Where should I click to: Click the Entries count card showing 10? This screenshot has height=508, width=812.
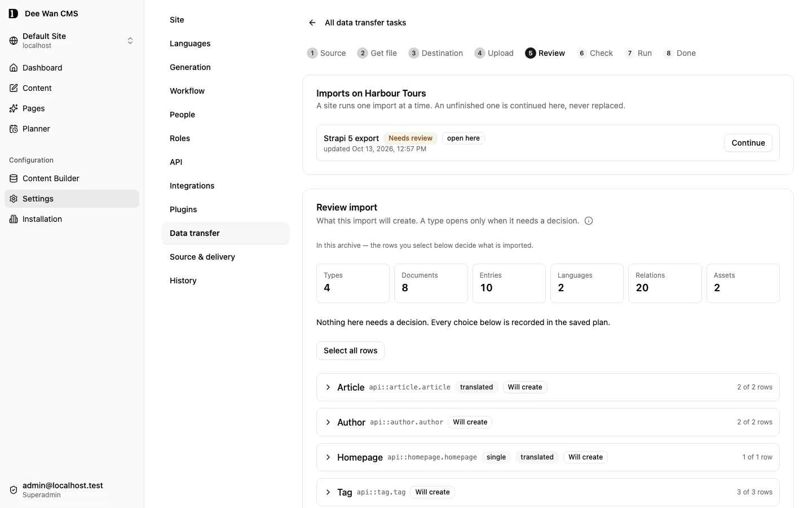coord(509,283)
